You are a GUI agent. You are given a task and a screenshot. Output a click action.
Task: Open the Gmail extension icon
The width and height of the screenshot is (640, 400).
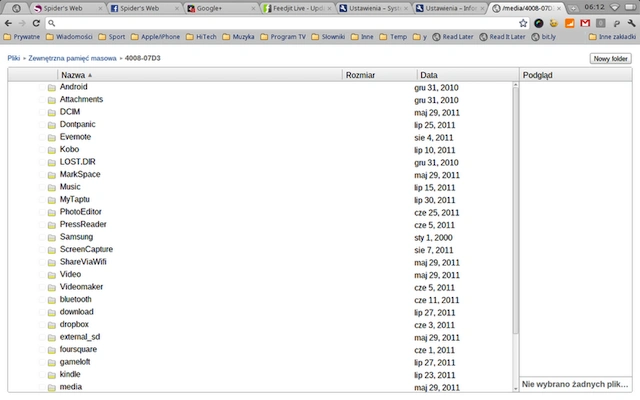[x=585, y=23]
